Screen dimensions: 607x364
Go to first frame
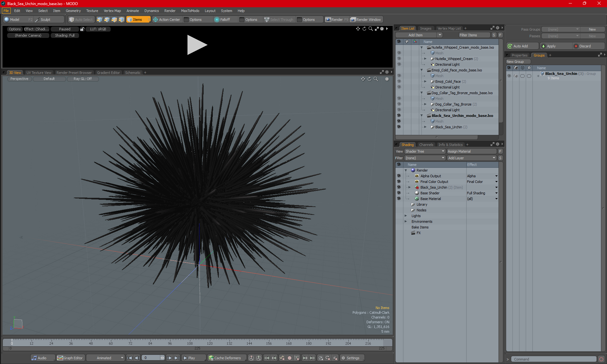point(129,358)
